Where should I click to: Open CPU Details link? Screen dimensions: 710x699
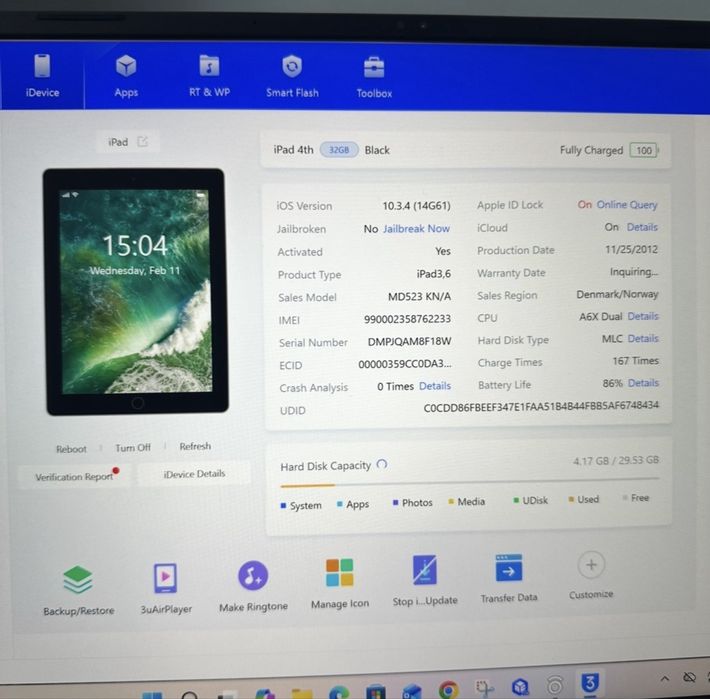click(643, 316)
